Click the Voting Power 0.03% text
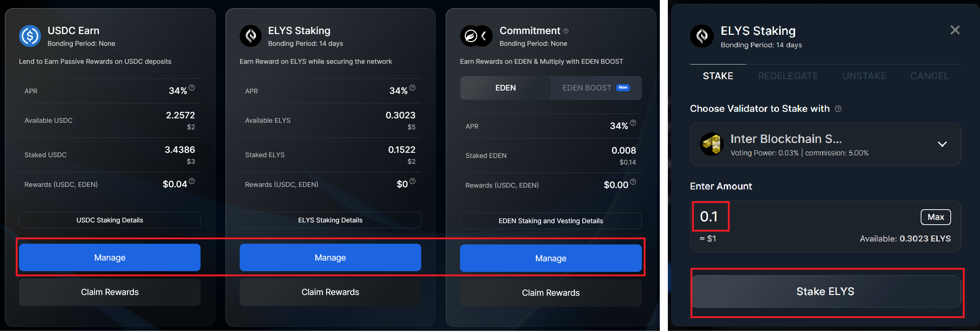The image size is (980, 332). [x=764, y=153]
